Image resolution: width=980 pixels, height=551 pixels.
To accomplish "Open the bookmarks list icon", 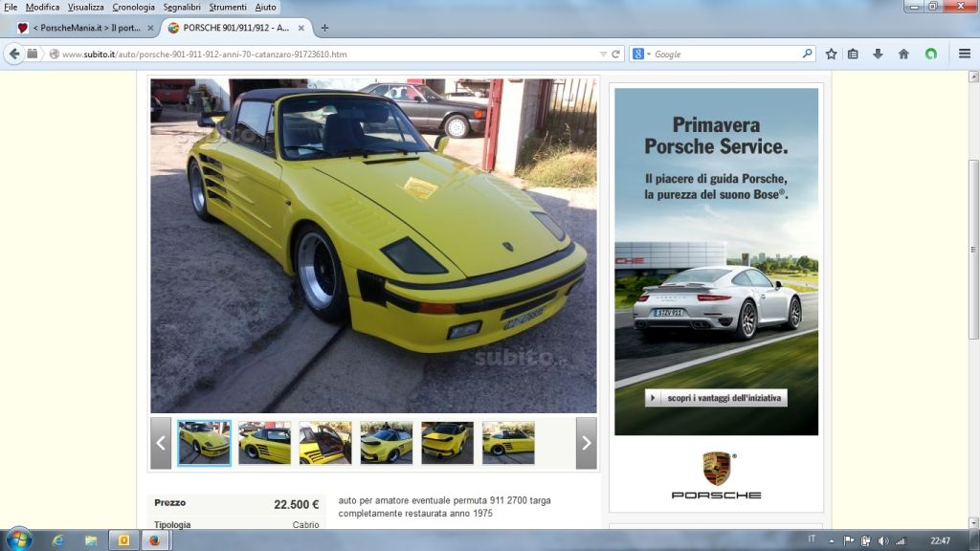I will tap(853, 55).
